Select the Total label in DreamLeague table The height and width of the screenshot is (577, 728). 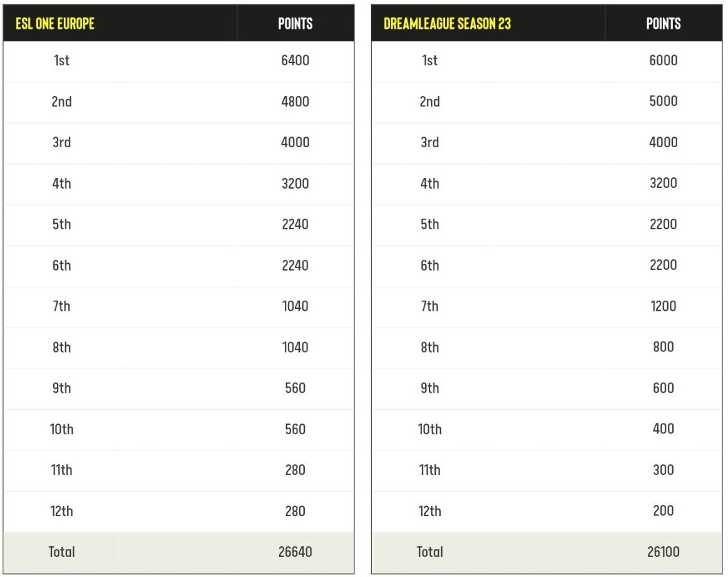(430, 552)
